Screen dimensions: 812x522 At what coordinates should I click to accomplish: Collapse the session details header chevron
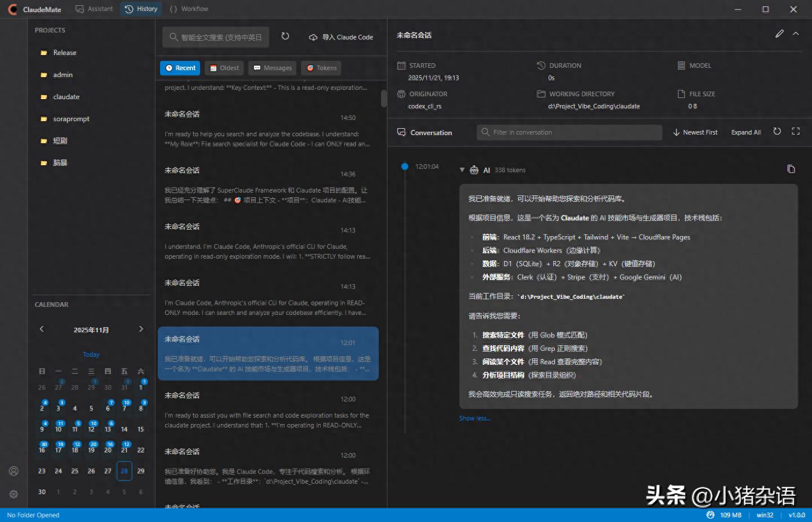coord(796,34)
